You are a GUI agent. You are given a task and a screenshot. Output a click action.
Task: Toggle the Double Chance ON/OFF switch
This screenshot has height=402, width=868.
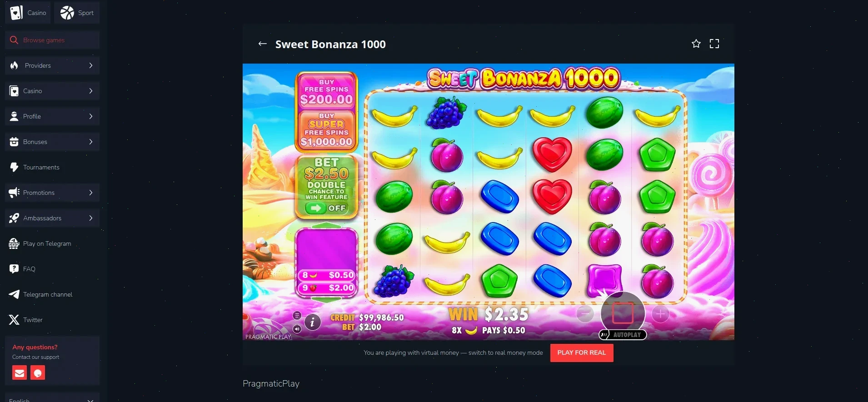[x=326, y=208]
